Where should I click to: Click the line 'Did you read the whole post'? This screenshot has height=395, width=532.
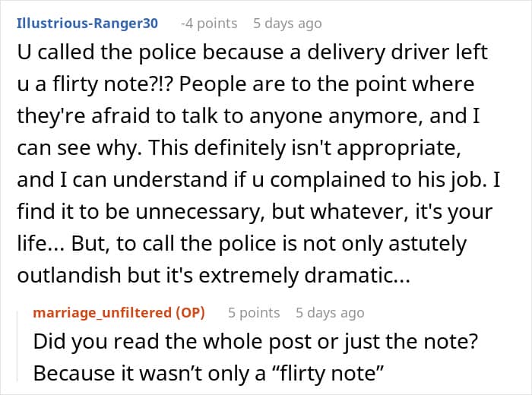click(x=255, y=341)
